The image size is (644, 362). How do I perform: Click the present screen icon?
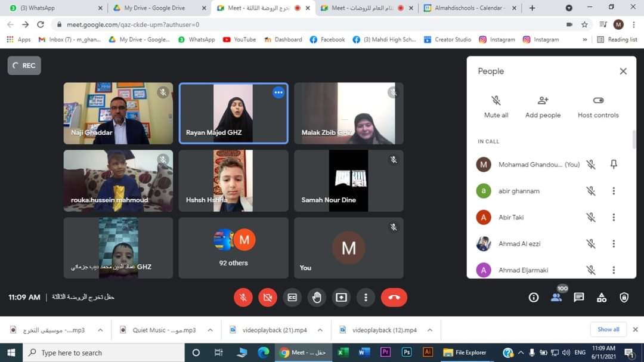[x=341, y=297]
